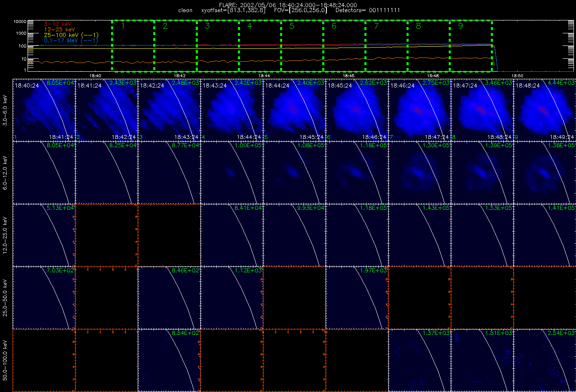
Task: Click the 1.08E+05 peak value label
Action: click(311, 146)
